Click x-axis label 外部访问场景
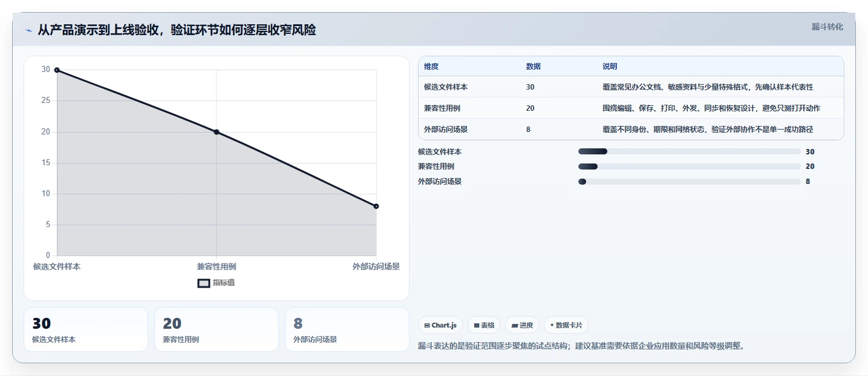 point(376,266)
